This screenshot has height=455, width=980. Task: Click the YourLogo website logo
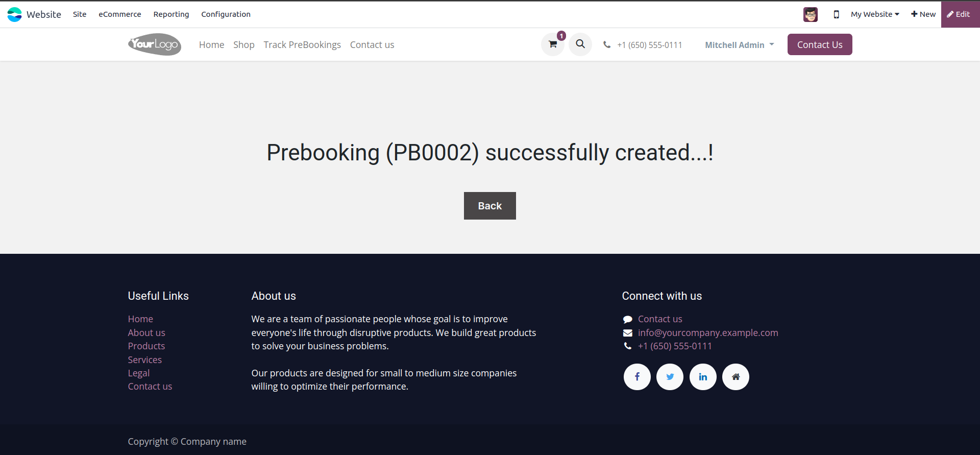coord(155,44)
